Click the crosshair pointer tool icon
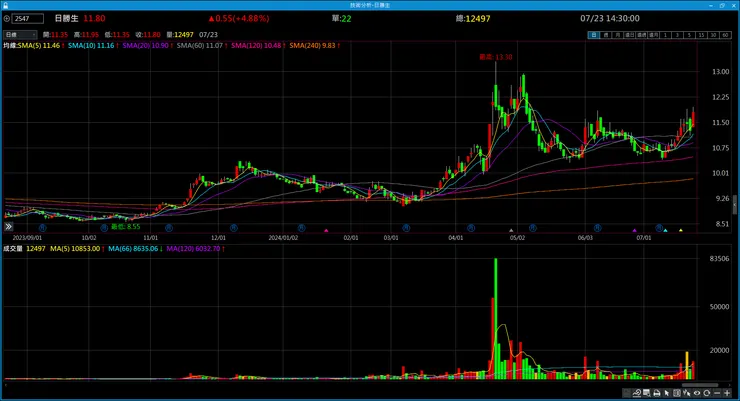 click(x=687, y=393)
